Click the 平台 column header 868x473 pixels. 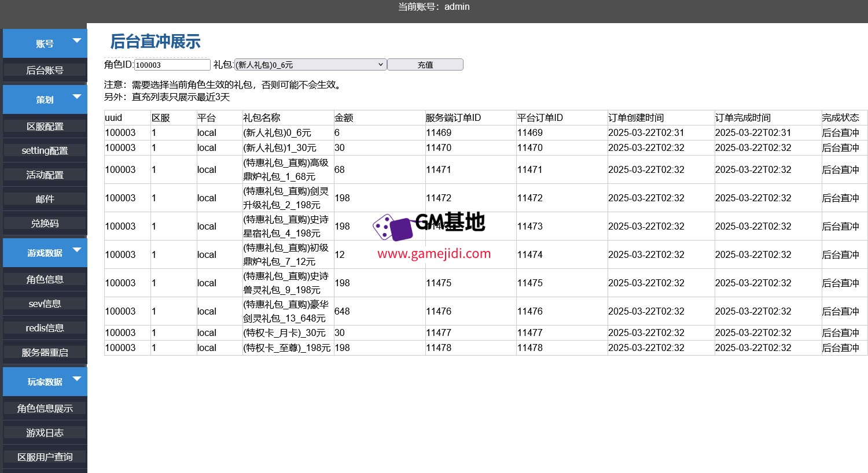click(219, 118)
